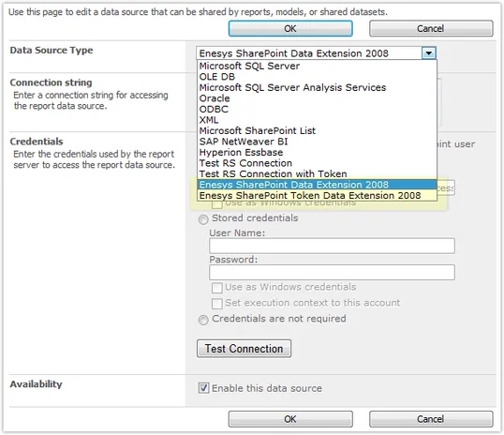The width and height of the screenshot is (504, 435).
Task: Click the top OK button
Action: [290, 29]
